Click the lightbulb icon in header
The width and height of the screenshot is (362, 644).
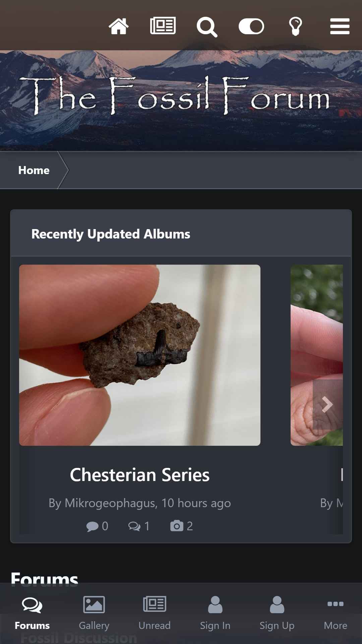pos(296,26)
